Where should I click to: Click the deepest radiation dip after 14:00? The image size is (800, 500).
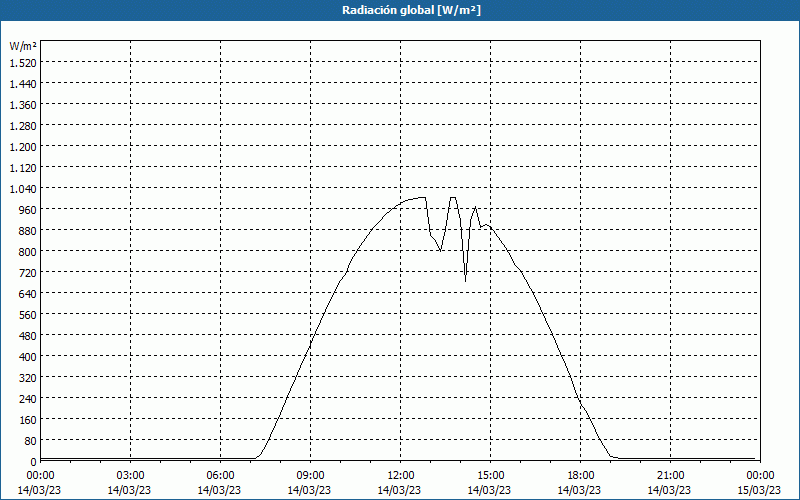pyautogui.click(x=465, y=280)
